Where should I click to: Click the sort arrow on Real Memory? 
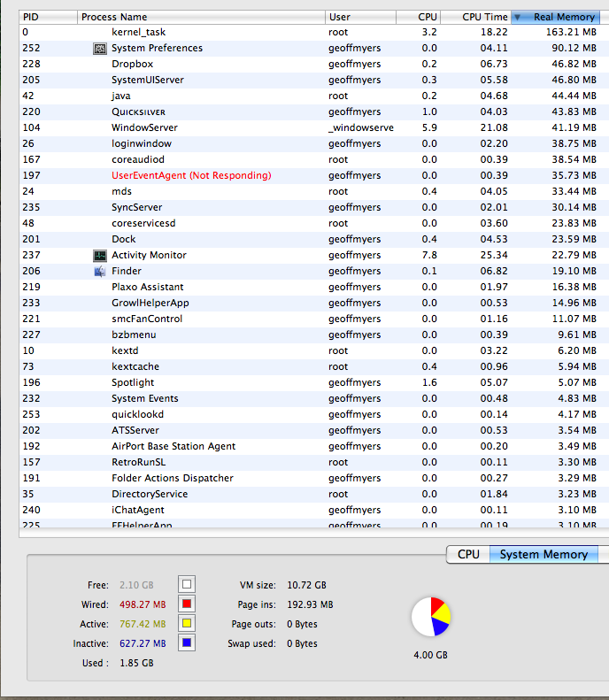coord(518,18)
